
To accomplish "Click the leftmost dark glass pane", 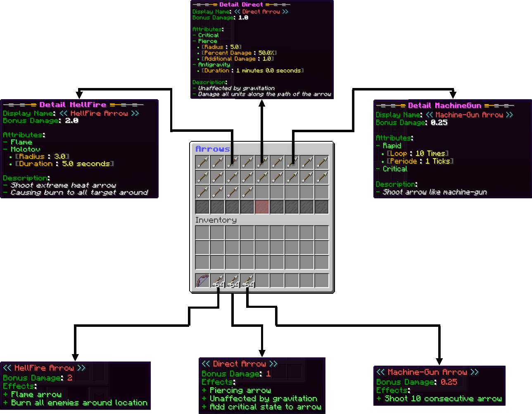I will point(202,207).
